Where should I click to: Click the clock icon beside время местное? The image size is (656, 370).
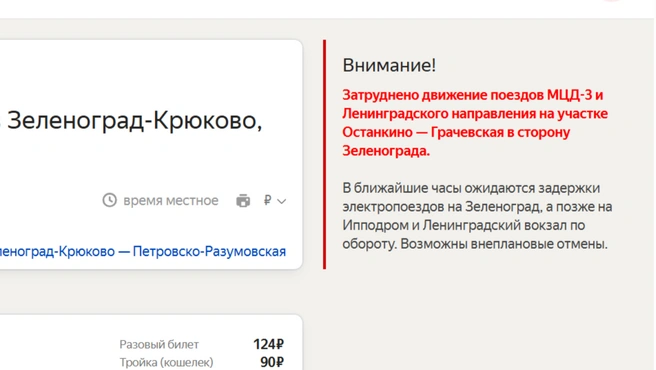tap(110, 200)
